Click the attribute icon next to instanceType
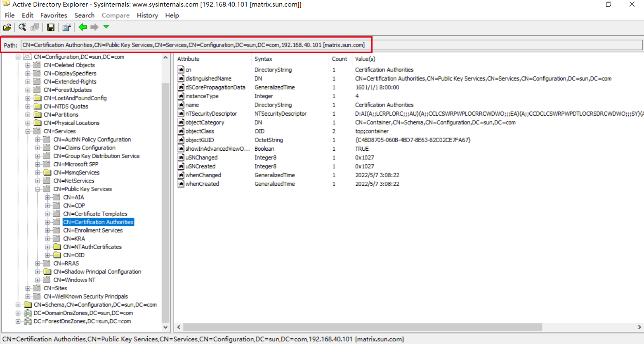This screenshot has width=644, height=344. [181, 96]
